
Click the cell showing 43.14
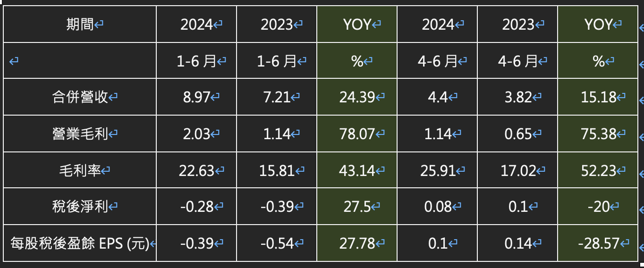coord(357,170)
